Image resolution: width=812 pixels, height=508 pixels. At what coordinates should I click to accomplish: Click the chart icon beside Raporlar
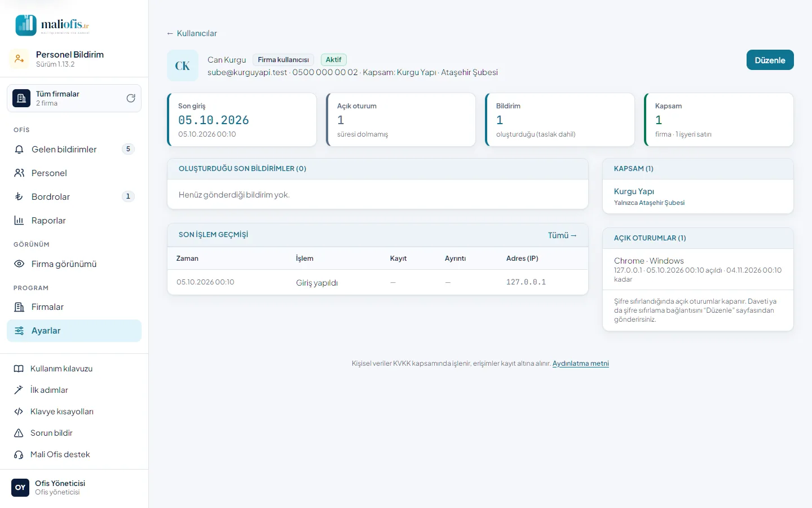19,221
